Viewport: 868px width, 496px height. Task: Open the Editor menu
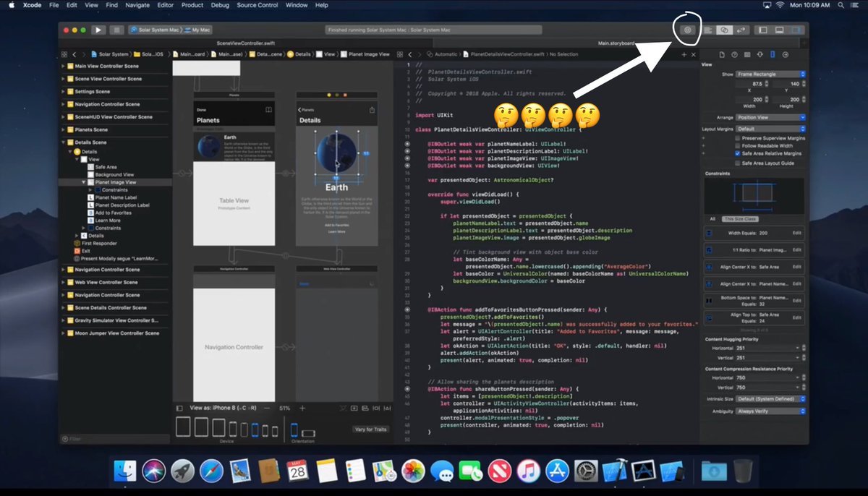pyautogui.click(x=165, y=5)
